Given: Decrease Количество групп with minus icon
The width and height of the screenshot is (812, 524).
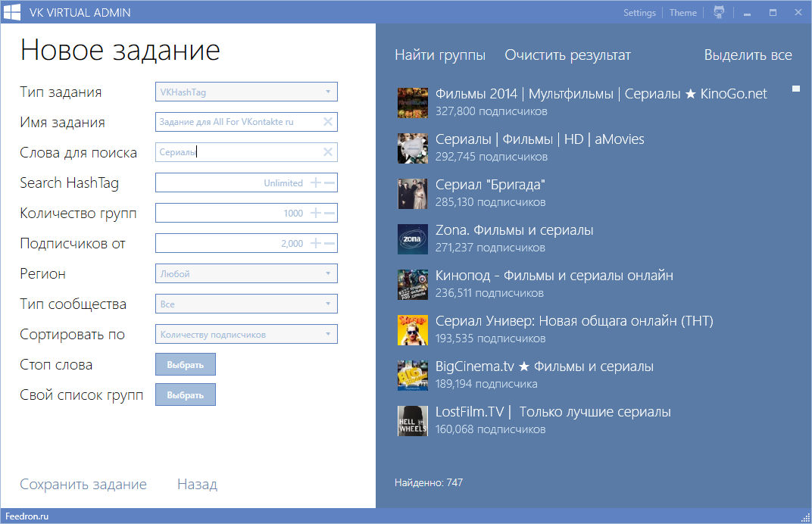Looking at the screenshot, I should point(329,213).
